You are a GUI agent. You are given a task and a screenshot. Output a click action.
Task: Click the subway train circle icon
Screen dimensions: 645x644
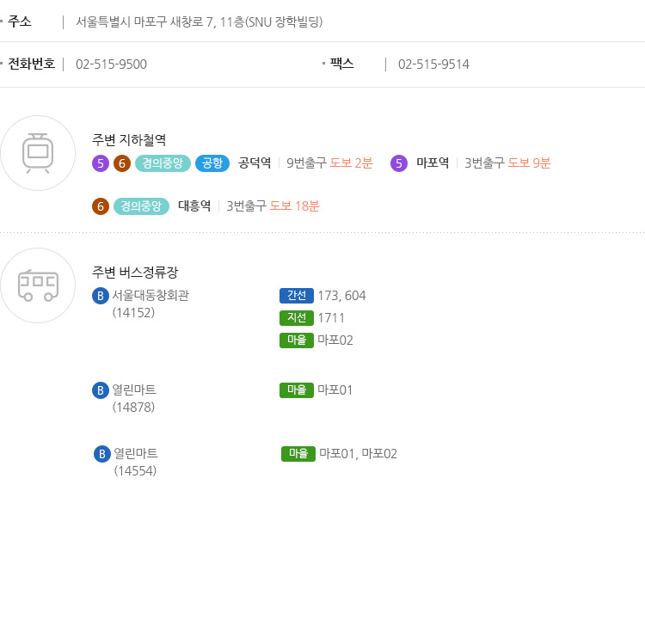tap(38, 153)
